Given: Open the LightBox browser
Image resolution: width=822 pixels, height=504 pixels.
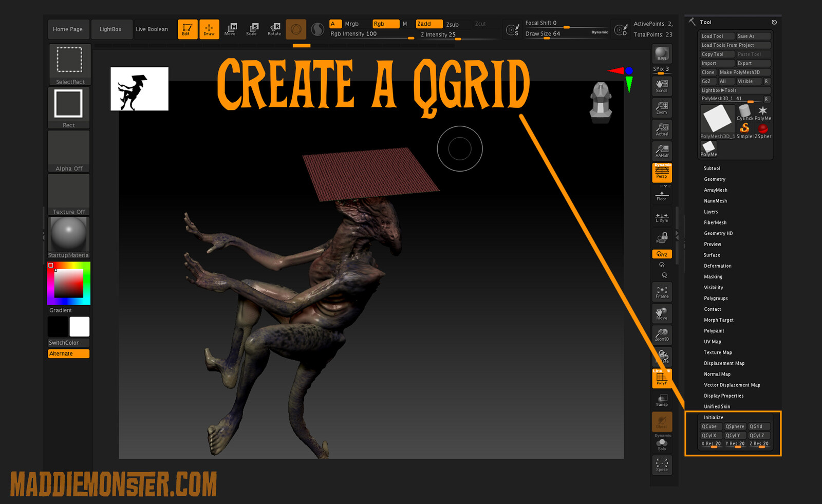Looking at the screenshot, I should 111,29.
